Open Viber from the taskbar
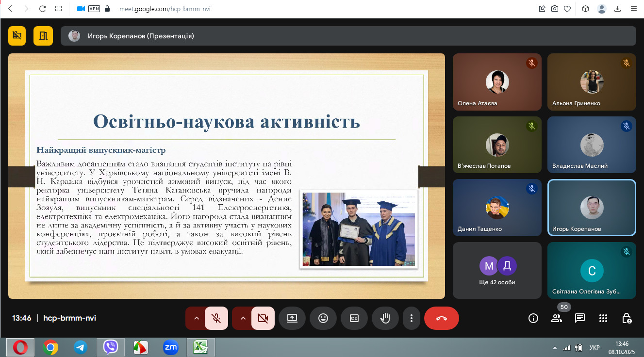This screenshot has height=357, width=644. coord(111,347)
